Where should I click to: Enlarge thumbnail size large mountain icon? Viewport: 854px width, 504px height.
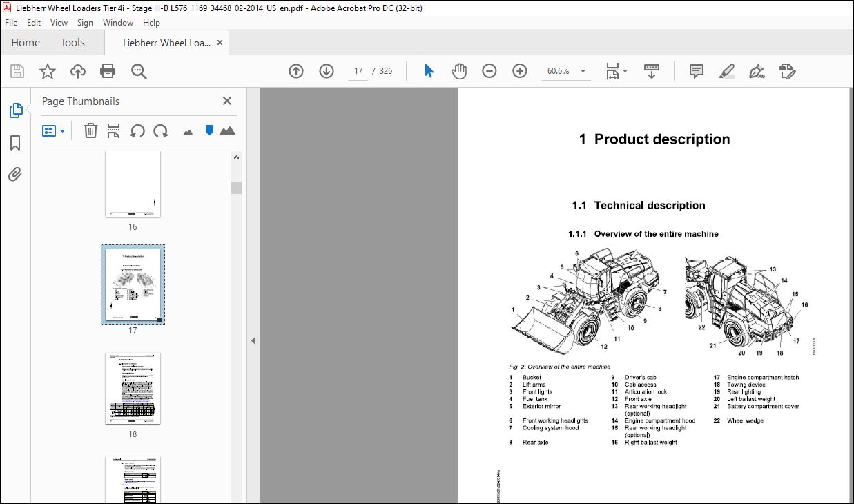pos(227,130)
